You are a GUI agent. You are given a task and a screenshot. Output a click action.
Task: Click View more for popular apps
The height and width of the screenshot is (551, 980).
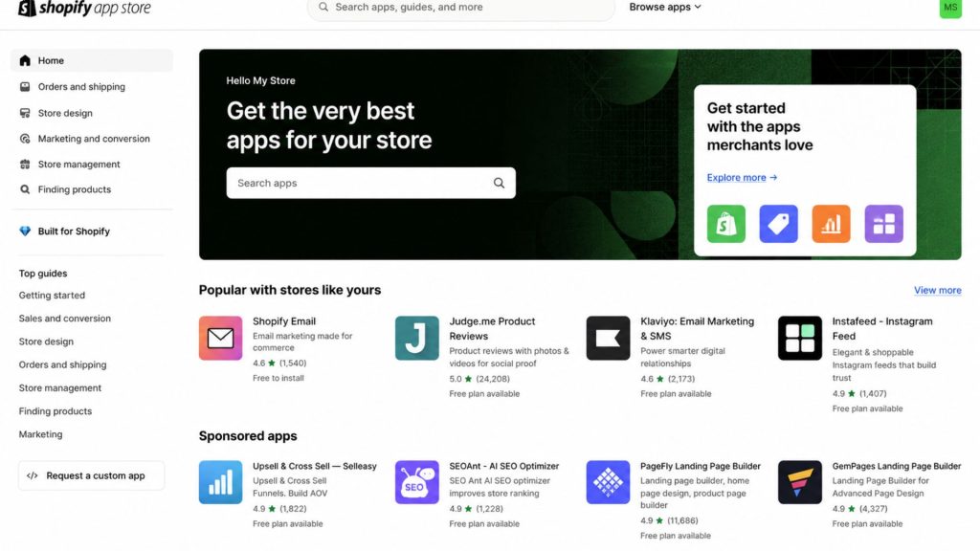coord(938,290)
